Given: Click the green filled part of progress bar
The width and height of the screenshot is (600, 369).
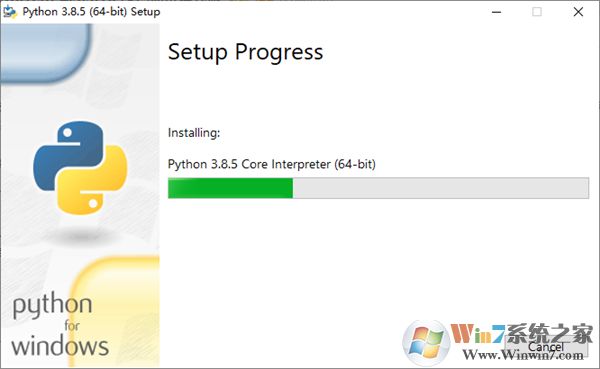Looking at the screenshot, I should 230,188.
